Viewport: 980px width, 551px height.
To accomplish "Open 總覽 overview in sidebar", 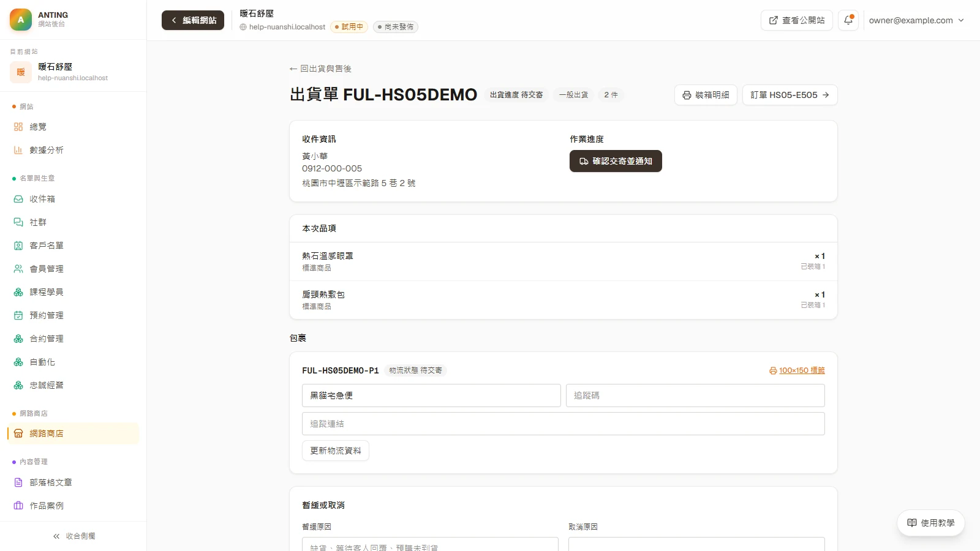I will click(73, 127).
